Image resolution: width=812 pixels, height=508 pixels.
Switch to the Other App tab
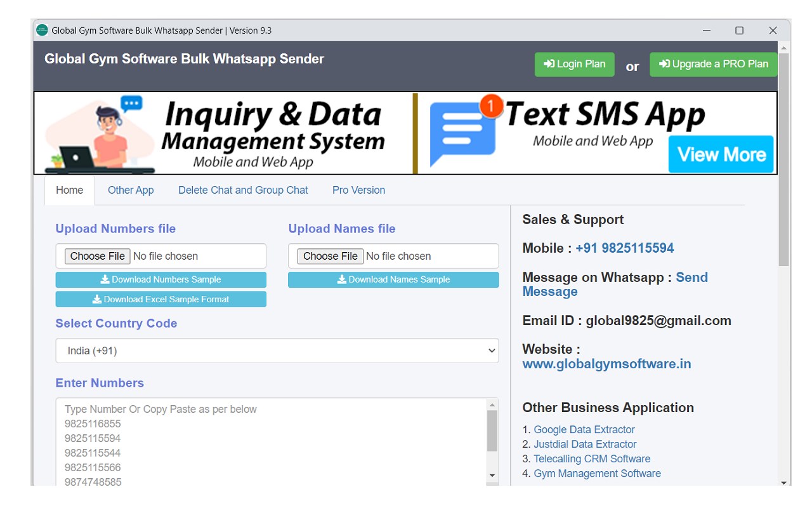click(x=131, y=190)
